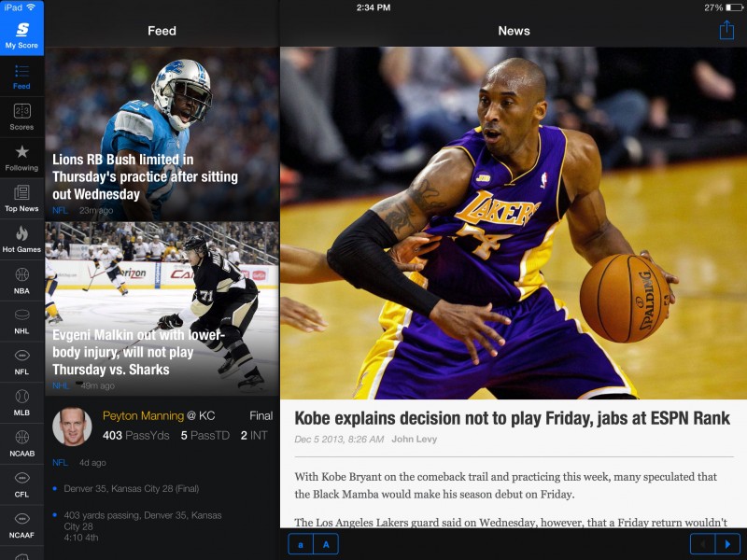Tap Kobe article headline

tap(512, 418)
